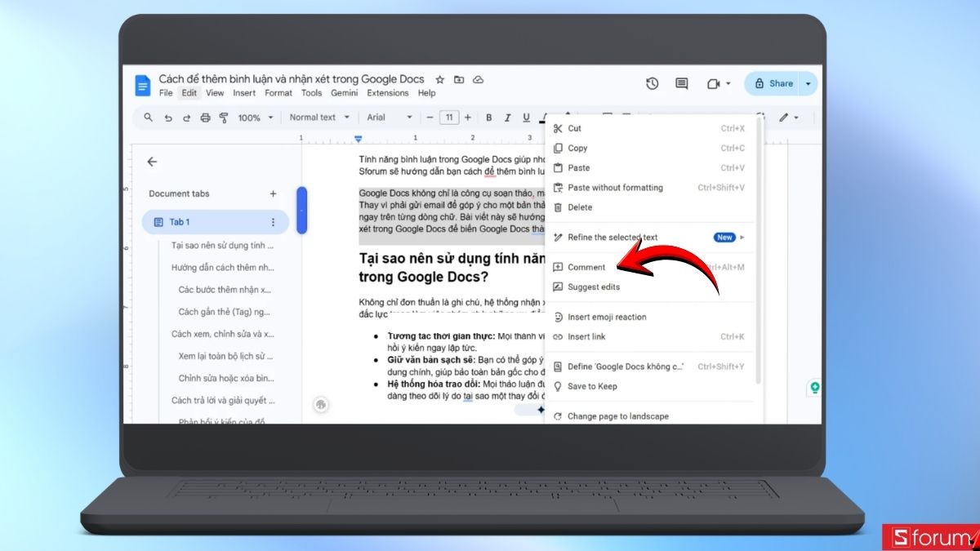The height and width of the screenshot is (551, 980).
Task: Go to outline heading 'Hướng dẫn cách thêm nh...'
Action: click(223, 267)
